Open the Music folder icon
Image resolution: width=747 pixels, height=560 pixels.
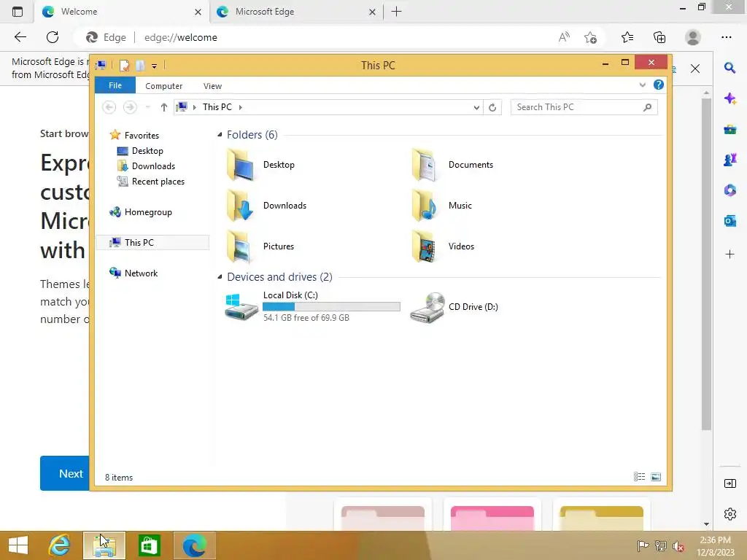(424, 206)
